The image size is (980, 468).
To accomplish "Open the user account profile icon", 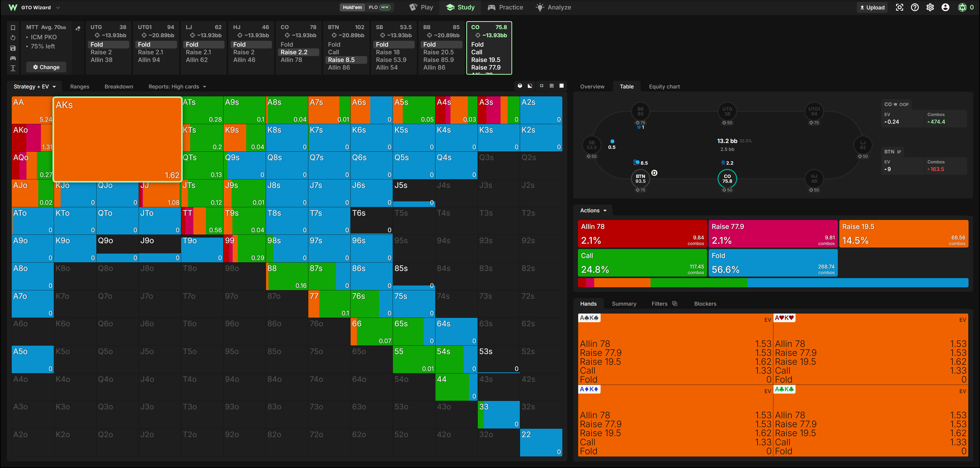I will 945,7.
